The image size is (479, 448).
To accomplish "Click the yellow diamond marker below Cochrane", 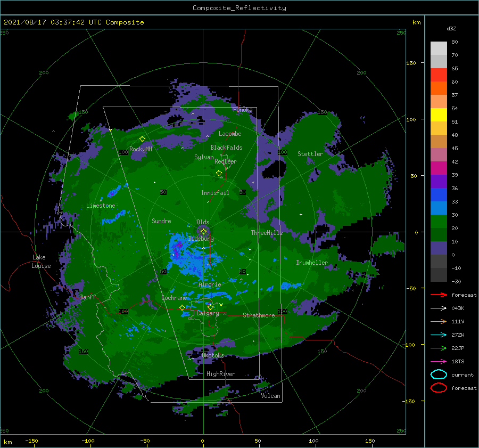I will [x=183, y=307].
